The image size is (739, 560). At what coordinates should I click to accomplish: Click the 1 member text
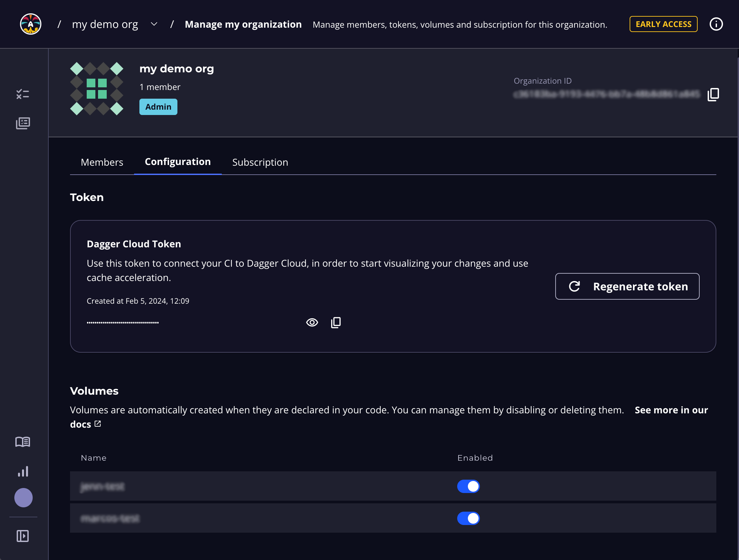pos(160,87)
